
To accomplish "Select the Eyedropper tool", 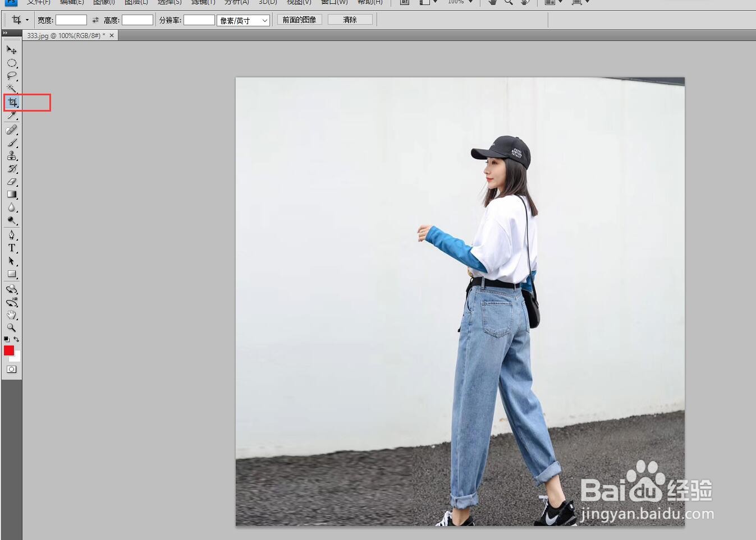I will pos(11,116).
